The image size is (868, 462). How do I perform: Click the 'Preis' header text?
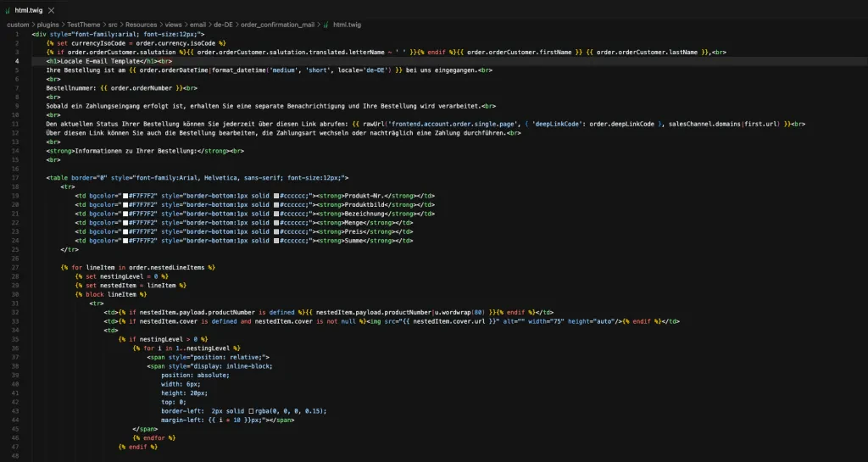click(x=353, y=231)
